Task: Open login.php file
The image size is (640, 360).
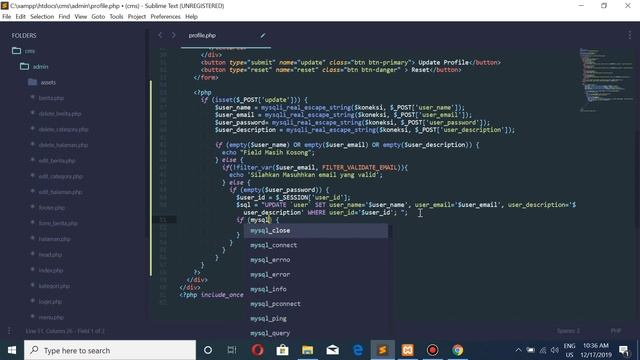Action: [50, 302]
